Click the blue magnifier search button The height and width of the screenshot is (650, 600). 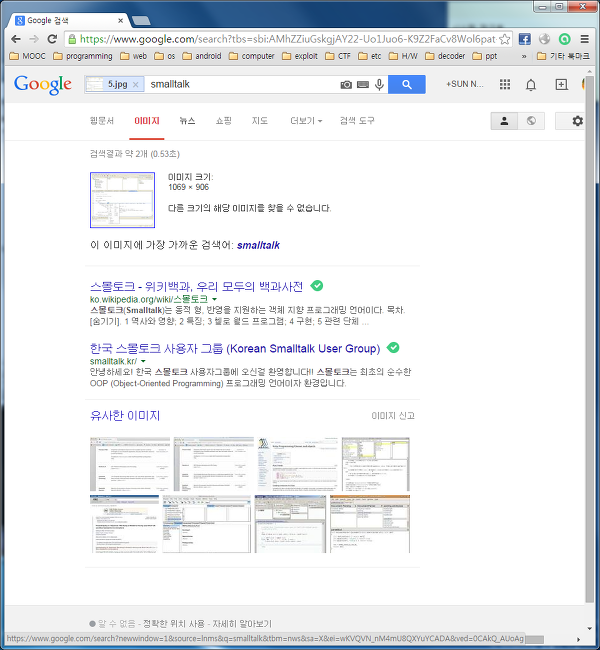coord(407,84)
